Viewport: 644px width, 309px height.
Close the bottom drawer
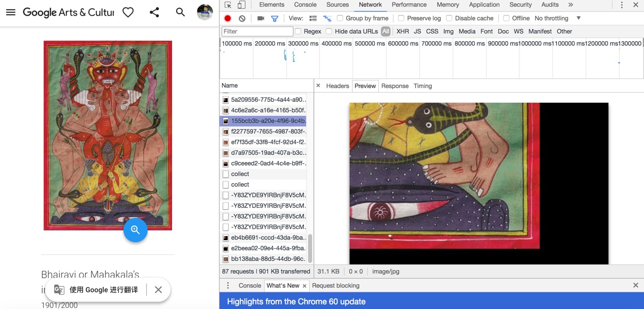click(635, 285)
